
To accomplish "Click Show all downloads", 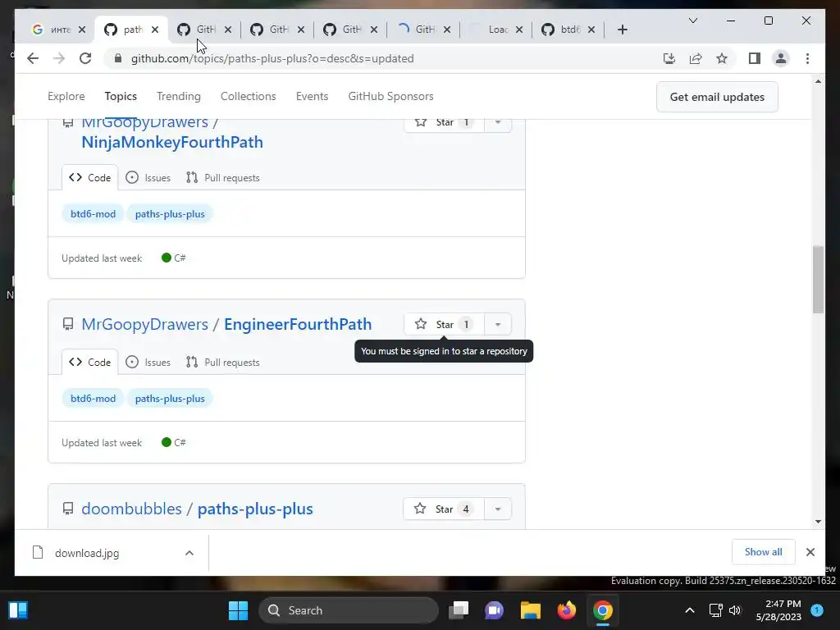I will click(763, 552).
